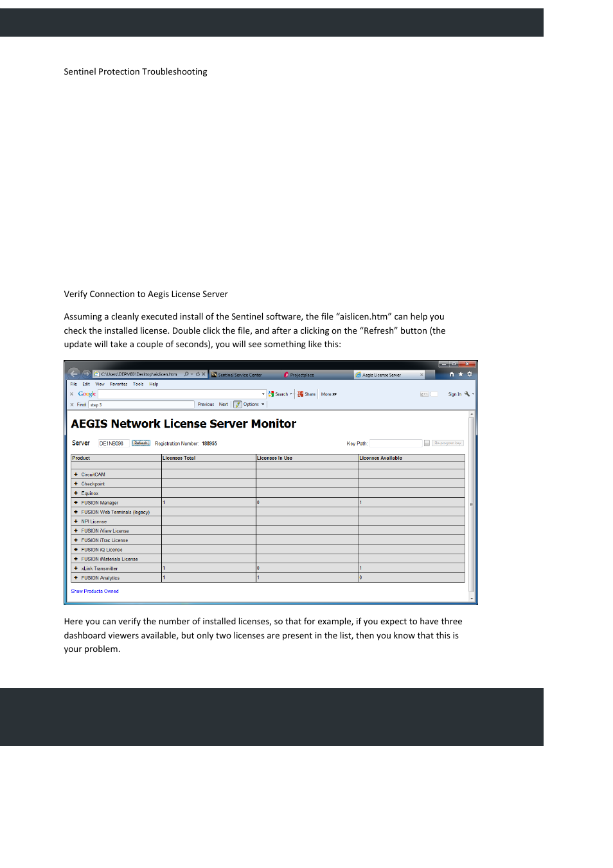Stop loading via address bar X
Viewport: 613px width, 868px height.
(204, 374)
